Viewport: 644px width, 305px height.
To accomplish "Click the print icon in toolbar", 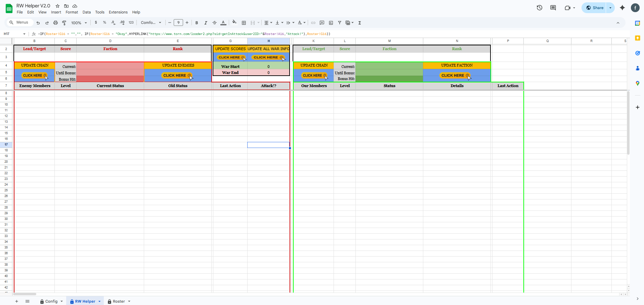I will 55,23.
